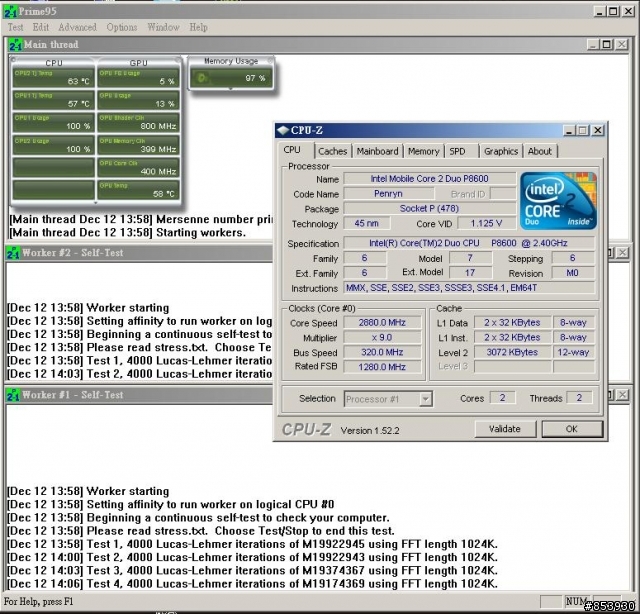
Task: Click the Level 2 cache value '3072 KBytes'
Action: 512,352
